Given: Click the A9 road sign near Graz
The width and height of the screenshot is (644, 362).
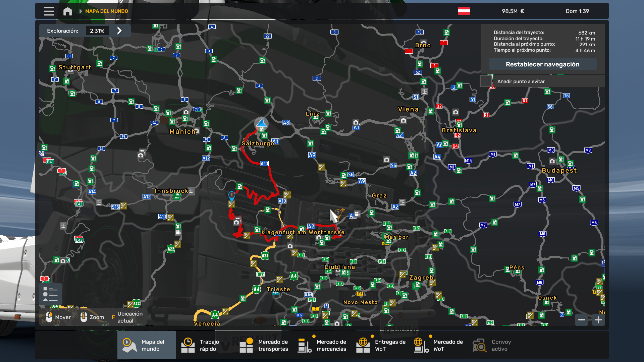Looking at the screenshot, I should (362, 181).
